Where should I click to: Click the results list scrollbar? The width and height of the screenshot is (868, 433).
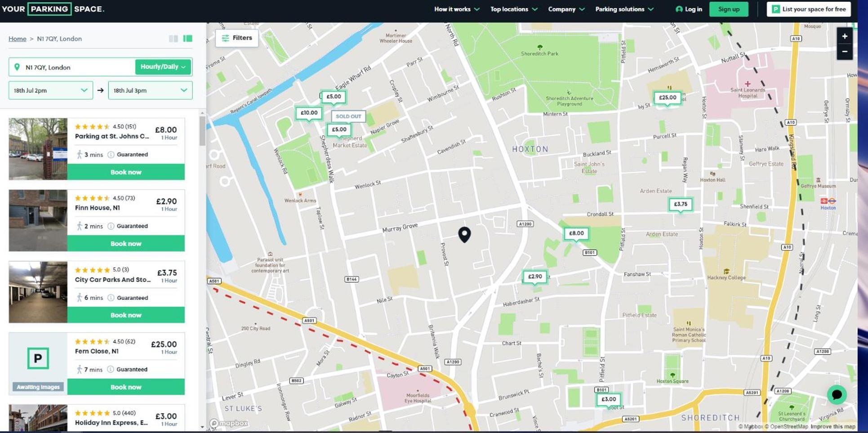[x=202, y=131]
